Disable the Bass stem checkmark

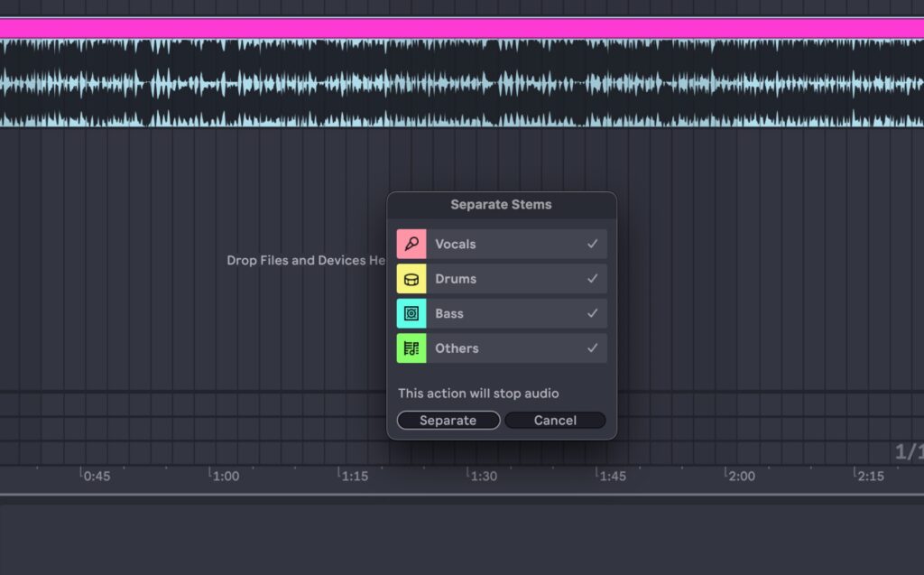pos(592,313)
